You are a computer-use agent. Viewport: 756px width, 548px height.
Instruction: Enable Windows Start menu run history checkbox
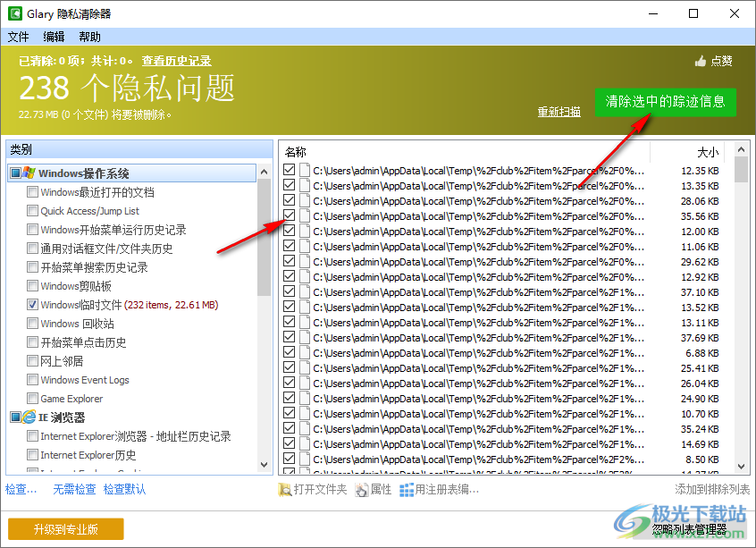point(32,230)
